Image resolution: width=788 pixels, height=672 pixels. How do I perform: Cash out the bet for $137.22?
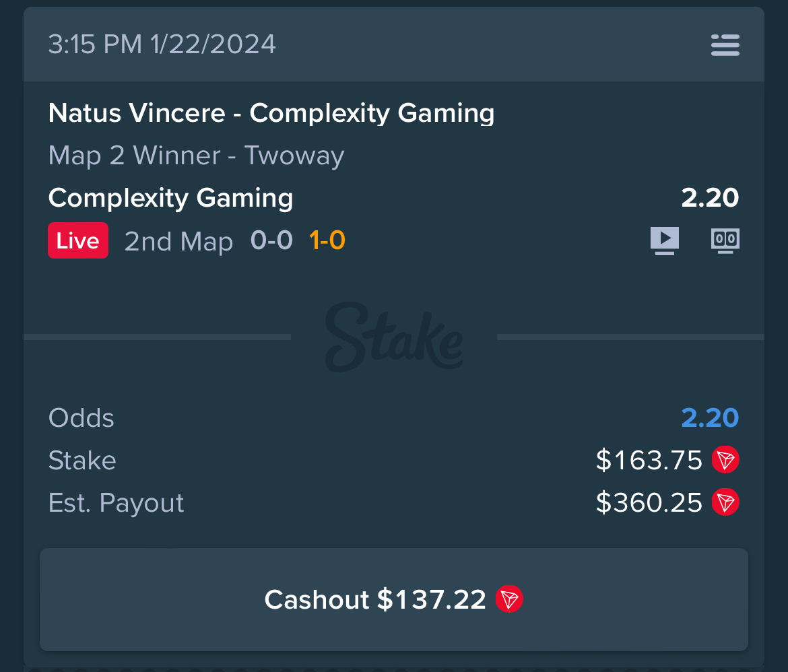pos(394,600)
